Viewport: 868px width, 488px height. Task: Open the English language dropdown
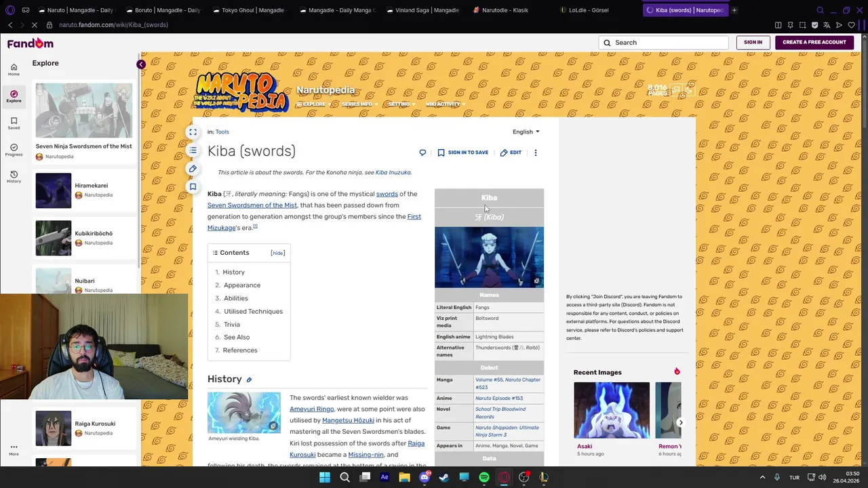coord(526,131)
